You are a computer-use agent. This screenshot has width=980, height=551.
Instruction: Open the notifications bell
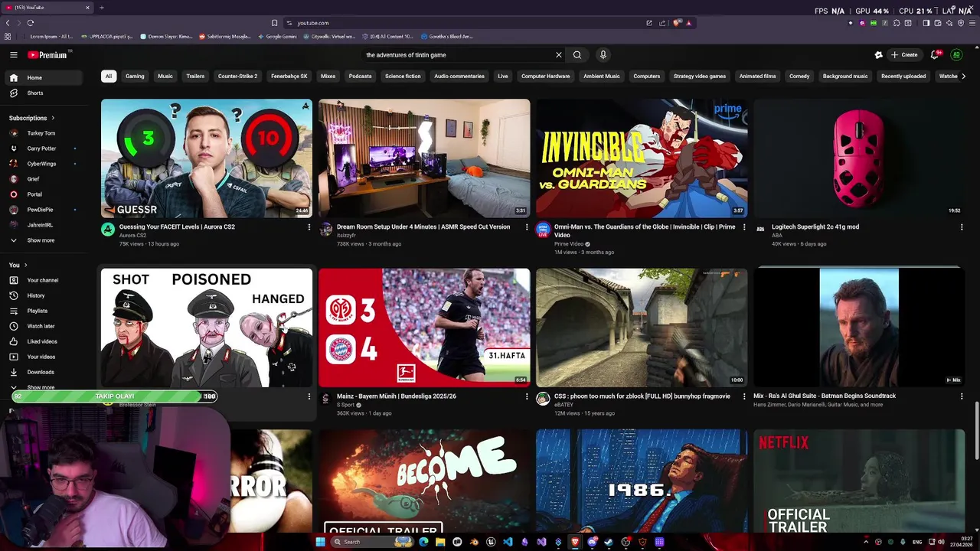pos(934,55)
